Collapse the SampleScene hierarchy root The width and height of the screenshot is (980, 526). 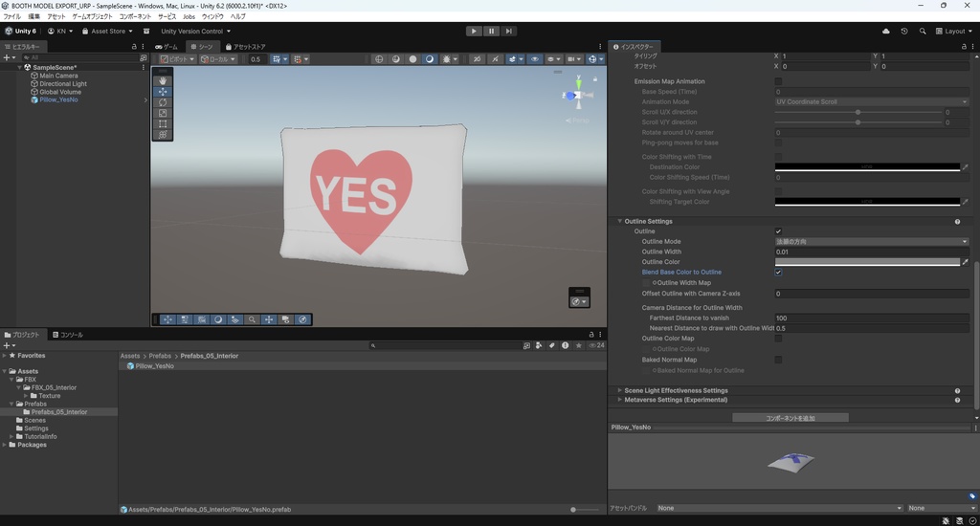(19, 68)
